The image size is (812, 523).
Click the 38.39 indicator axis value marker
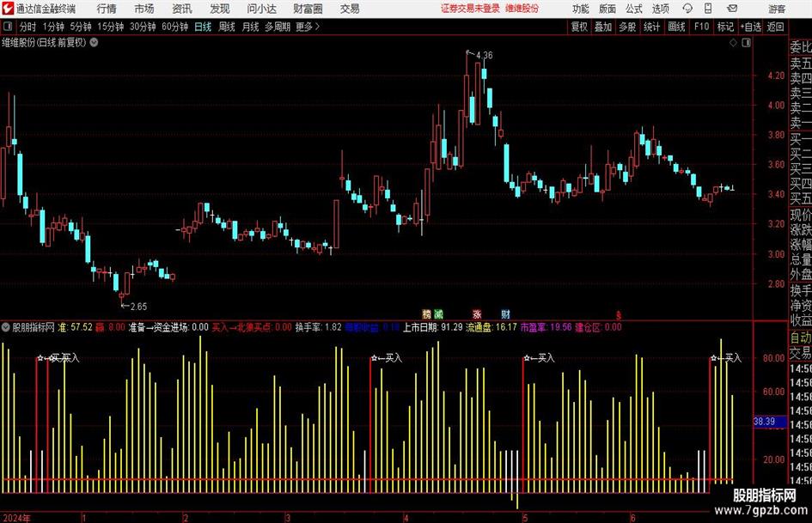770,422
